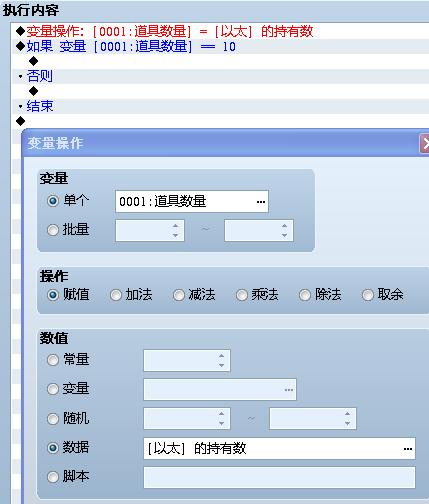The image size is (429, 504).
Task: Open data picker for [以太] 的持有数
Action: click(408, 449)
